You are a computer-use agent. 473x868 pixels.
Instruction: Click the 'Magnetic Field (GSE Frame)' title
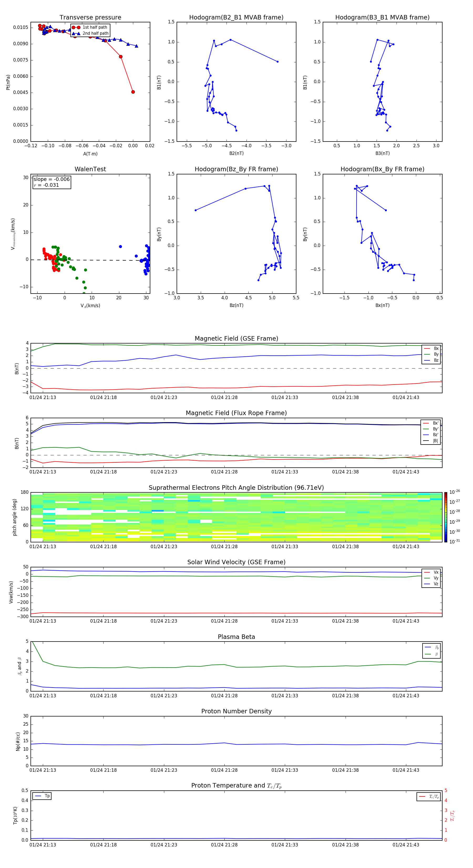[x=236, y=339]
